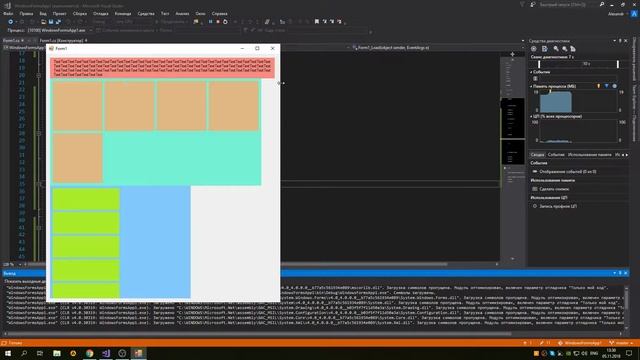The width and height of the screenshot is (640, 360).
Task: Close the Средства диагностики panel
Action: [626, 41]
